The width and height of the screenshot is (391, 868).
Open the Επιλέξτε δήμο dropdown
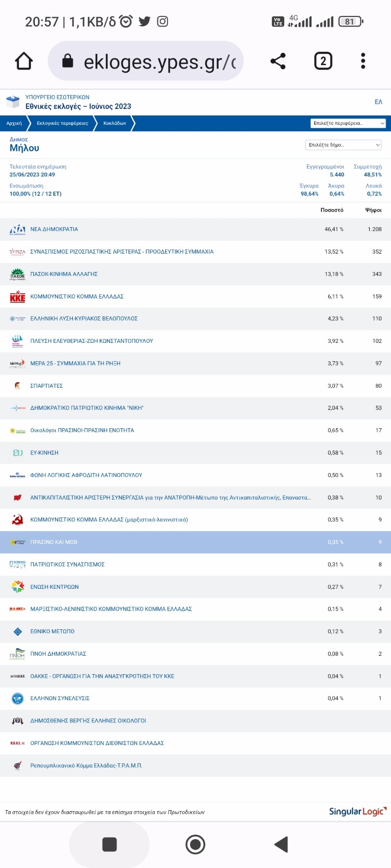click(x=343, y=145)
